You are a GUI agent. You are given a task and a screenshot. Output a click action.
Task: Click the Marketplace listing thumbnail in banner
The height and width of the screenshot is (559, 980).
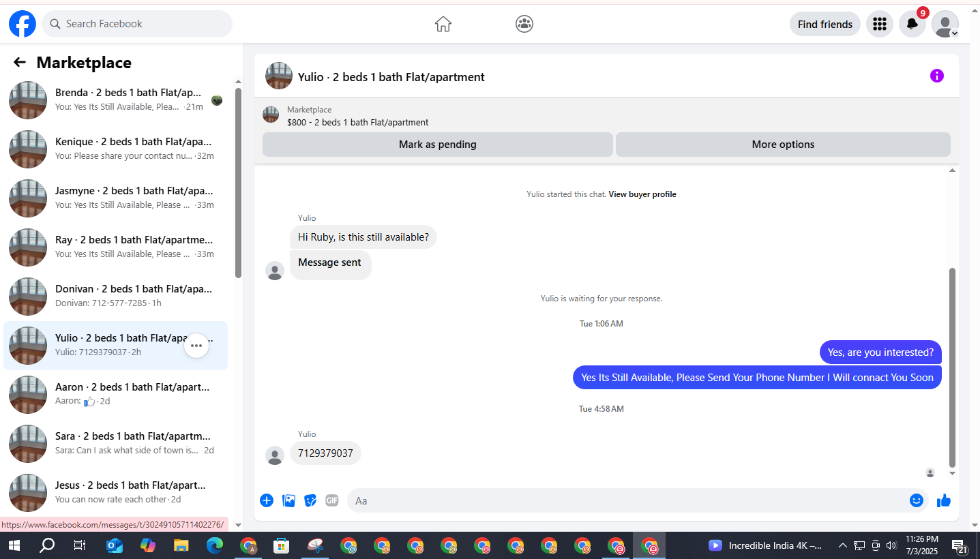271,115
